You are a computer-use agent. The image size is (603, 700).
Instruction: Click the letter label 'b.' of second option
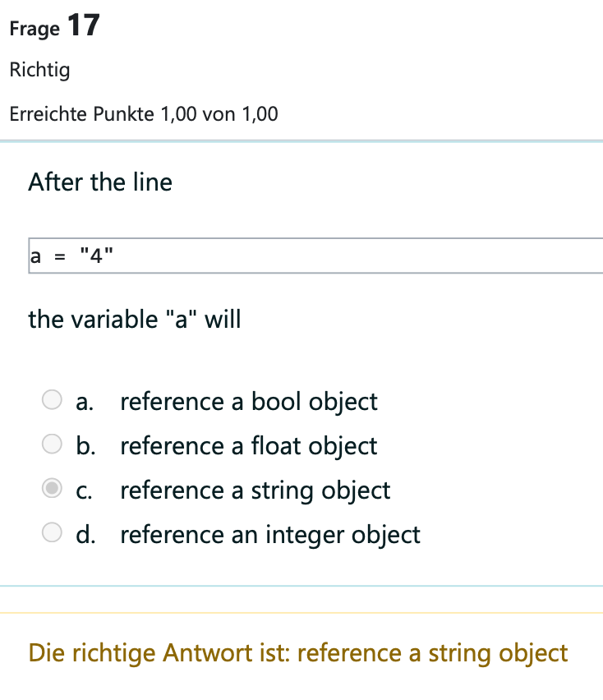point(85,446)
